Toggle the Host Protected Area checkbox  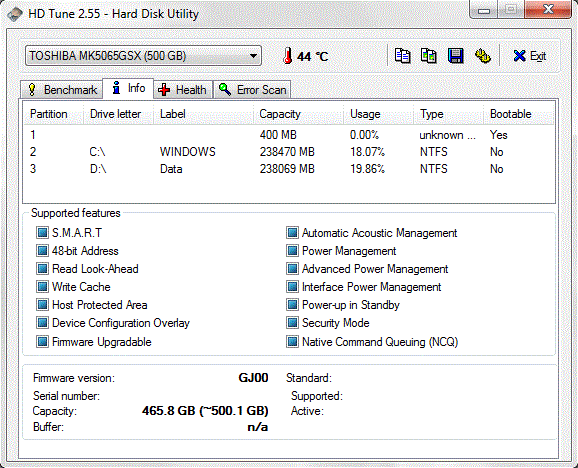click(x=42, y=305)
